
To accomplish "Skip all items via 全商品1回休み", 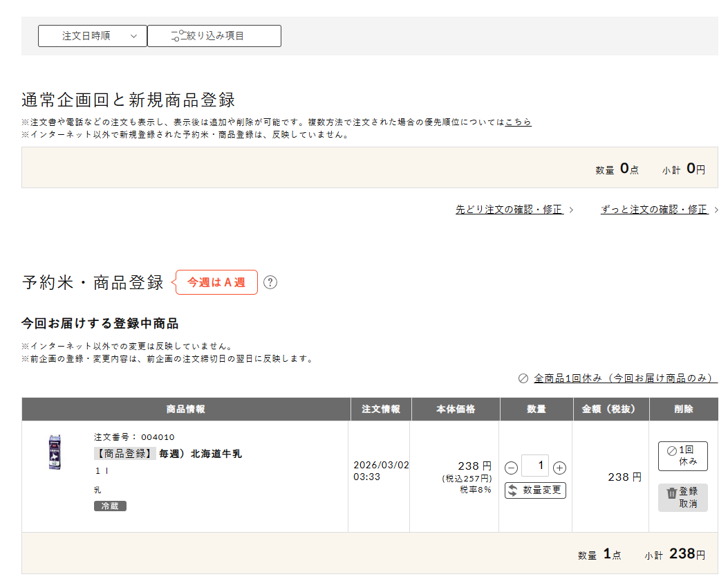I will (x=624, y=378).
